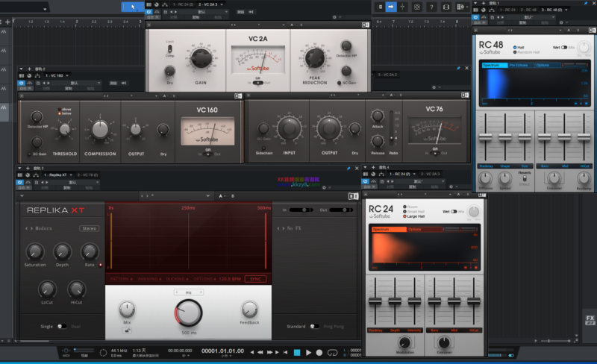597x364 pixels.
Task: Toggle the GR In/Out switch on VC 2A
Action: click(257, 83)
